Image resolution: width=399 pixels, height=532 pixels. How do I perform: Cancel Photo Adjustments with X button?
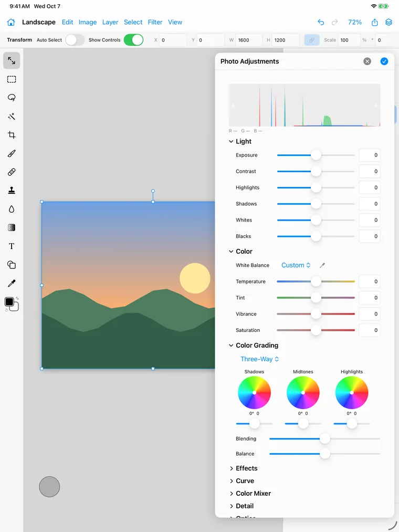367,61
